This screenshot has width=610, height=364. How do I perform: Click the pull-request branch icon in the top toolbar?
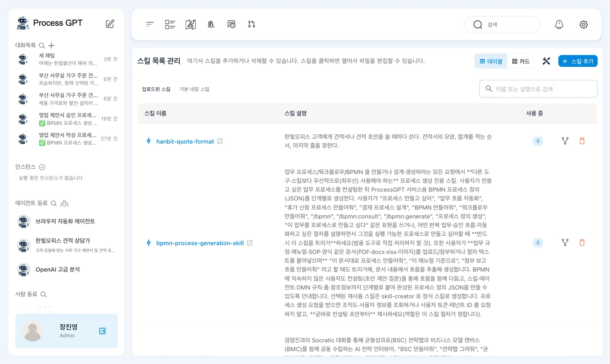coord(252,24)
